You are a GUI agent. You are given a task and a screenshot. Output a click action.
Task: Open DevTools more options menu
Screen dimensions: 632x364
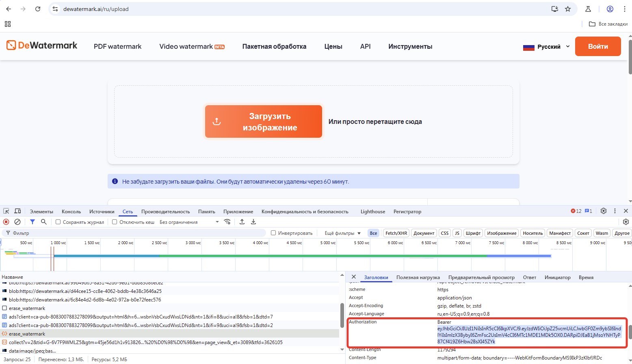point(615,211)
